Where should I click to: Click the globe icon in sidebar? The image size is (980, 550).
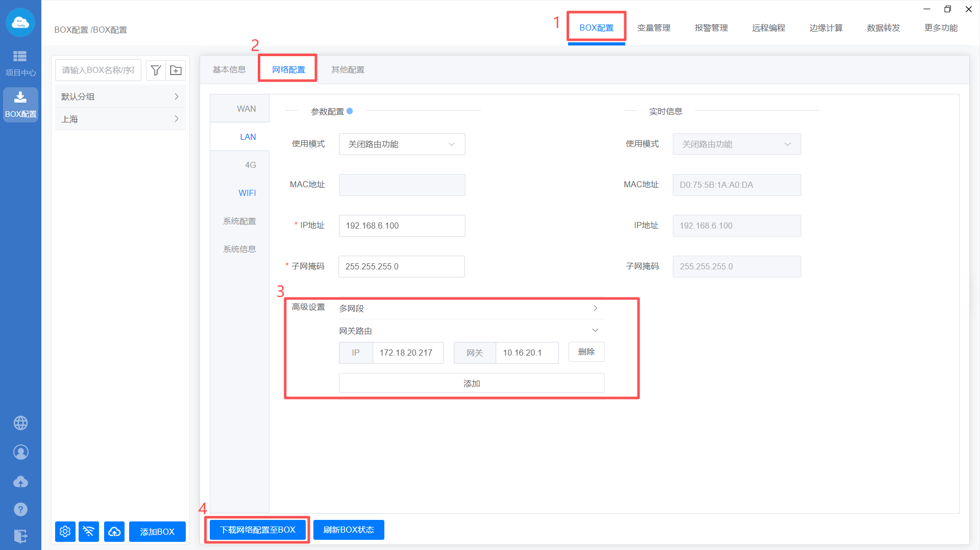20,423
